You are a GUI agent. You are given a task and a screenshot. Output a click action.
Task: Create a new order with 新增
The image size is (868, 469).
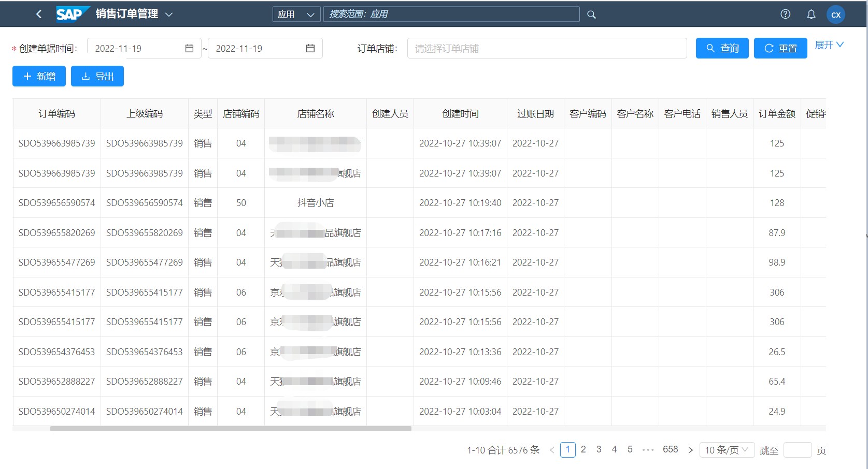click(x=39, y=76)
